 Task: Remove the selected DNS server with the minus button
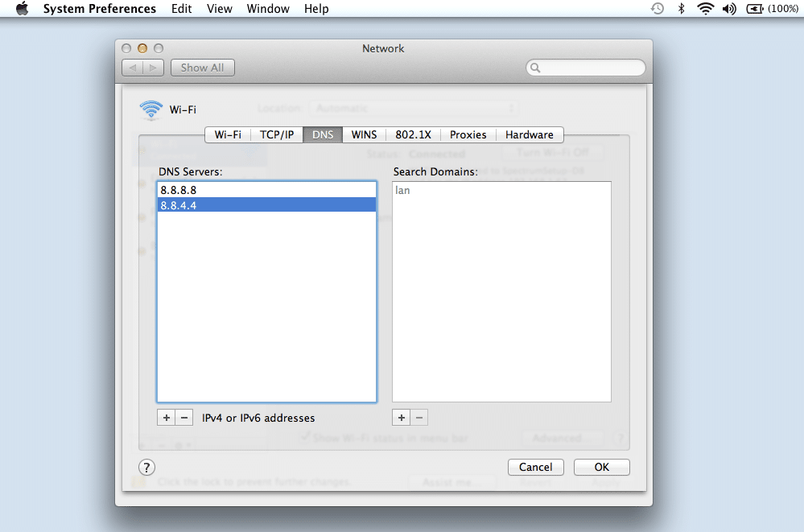coord(184,417)
